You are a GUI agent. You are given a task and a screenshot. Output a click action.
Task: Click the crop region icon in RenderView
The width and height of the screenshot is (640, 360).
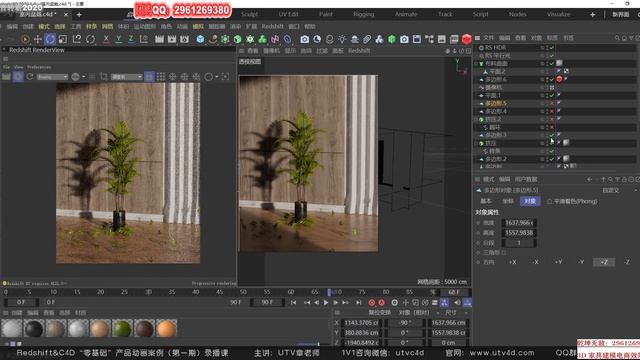[x=104, y=77]
